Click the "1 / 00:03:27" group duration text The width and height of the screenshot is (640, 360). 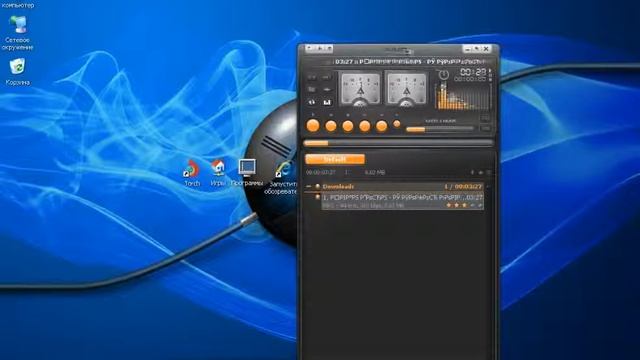[x=463, y=187]
